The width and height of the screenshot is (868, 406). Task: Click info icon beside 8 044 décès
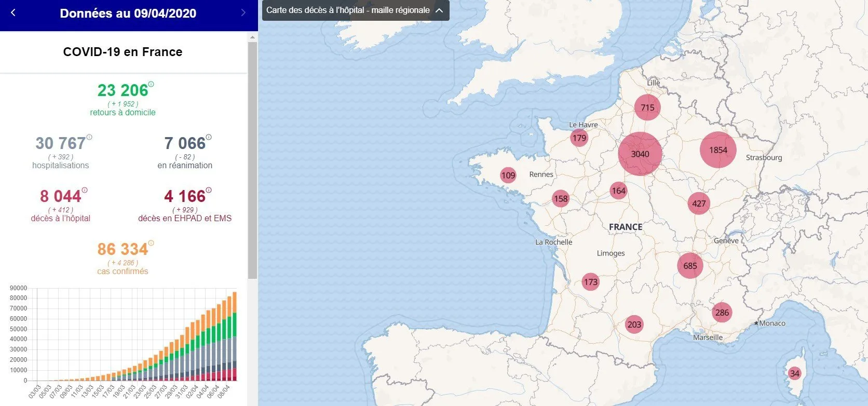pos(85,190)
